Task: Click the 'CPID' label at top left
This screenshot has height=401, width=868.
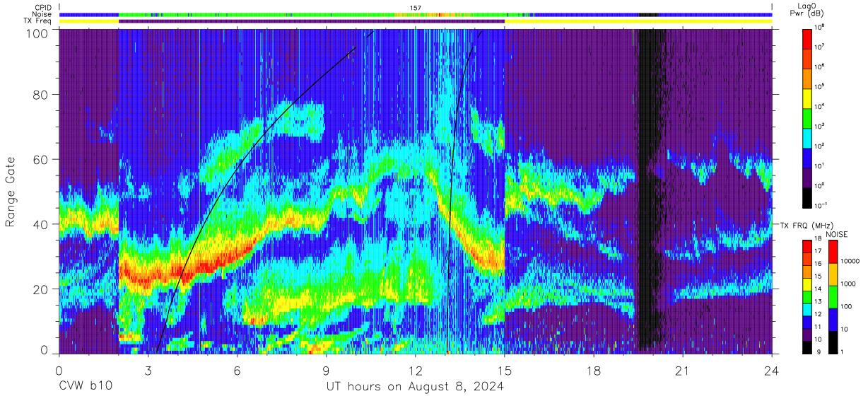Action: pyautogui.click(x=43, y=8)
